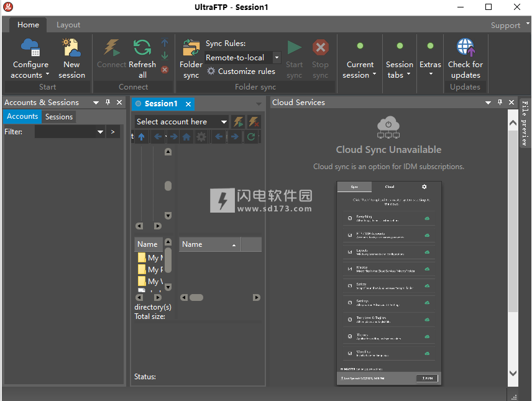Viewport: 532px width, 401px height.
Task: Click the folder tree vertical scrollbar thumb
Action: tap(168, 186)
